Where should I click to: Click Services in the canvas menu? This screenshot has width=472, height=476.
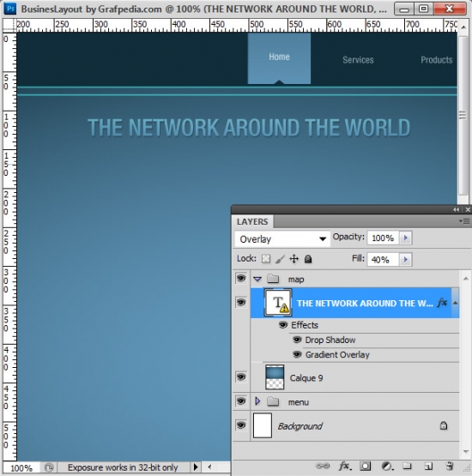tap(358, 60)
